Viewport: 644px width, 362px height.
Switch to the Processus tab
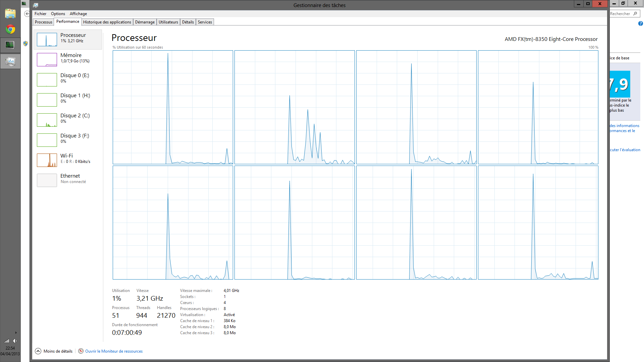[44, 22]
